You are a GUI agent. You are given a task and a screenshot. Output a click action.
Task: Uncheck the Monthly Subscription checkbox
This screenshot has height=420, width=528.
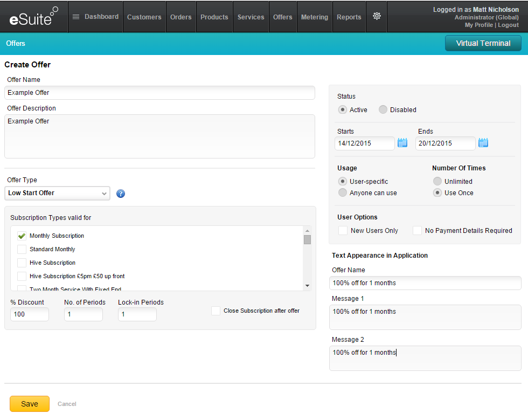pyautogui.click(x=22, y=236)
